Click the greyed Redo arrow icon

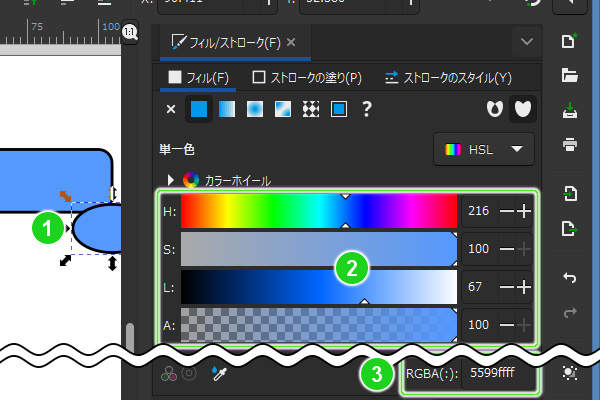point(569,313)
